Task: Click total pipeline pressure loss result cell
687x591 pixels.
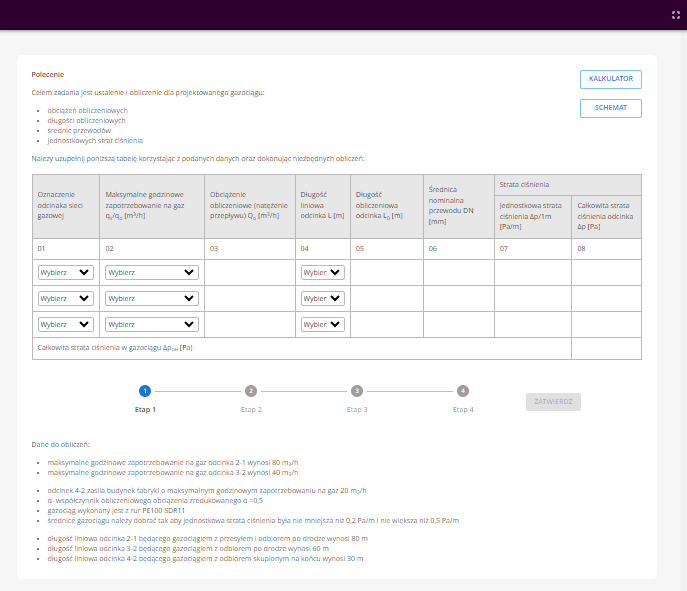Action: (606, 348)
